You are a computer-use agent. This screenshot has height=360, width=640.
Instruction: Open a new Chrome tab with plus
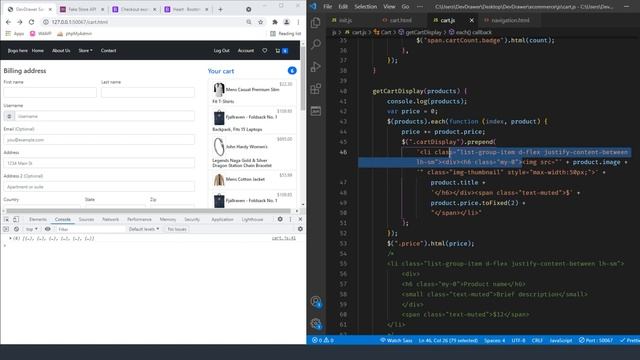(x=220, y=9)
